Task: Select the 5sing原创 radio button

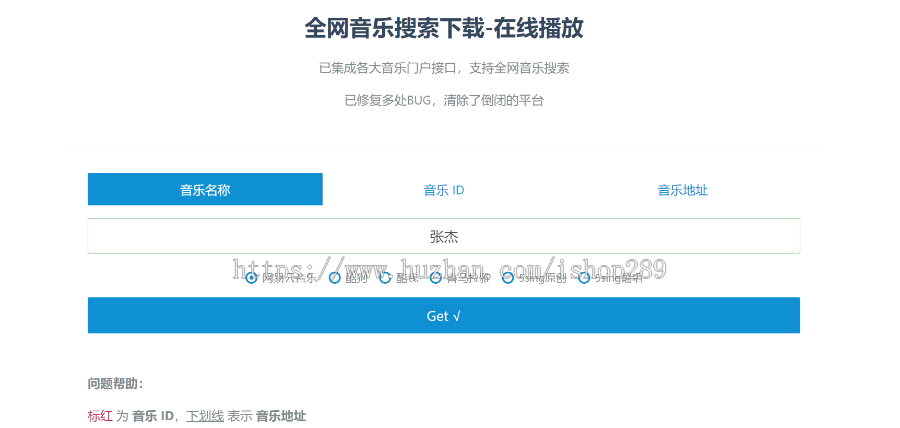Action: (508, 278)
